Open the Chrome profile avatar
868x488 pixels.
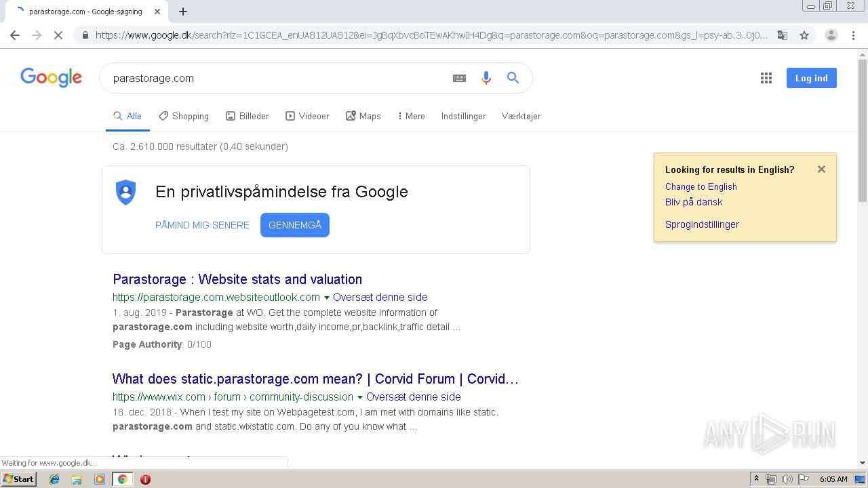pyautogui.click(x=831, y=35)
